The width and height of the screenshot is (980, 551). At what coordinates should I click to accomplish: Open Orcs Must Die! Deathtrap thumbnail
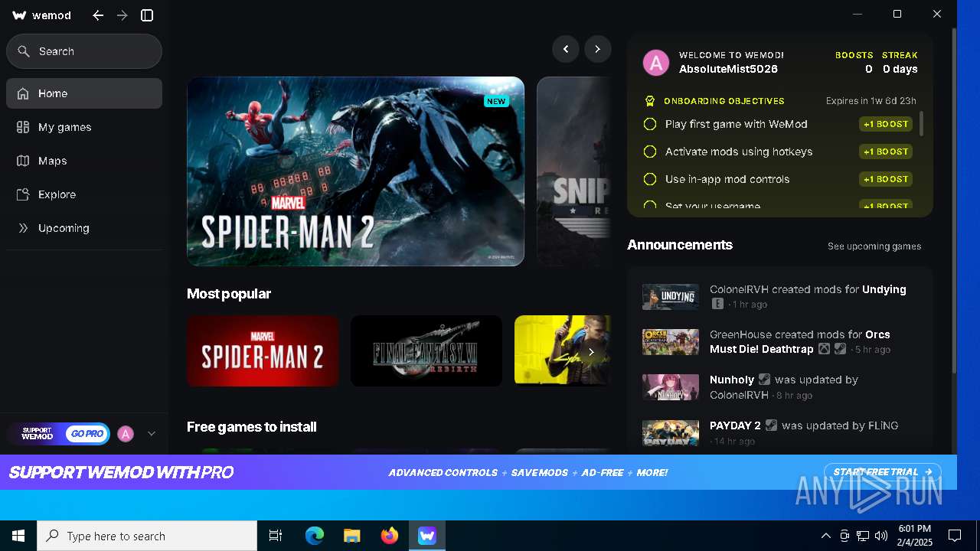point(671,342)
